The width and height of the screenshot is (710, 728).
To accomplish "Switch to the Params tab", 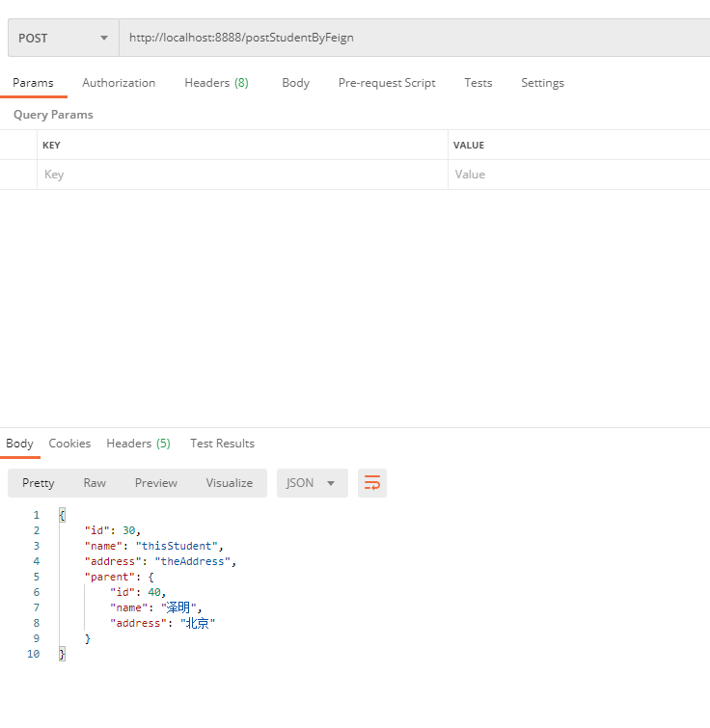I will pyautogui.click(x=33, y=83).
